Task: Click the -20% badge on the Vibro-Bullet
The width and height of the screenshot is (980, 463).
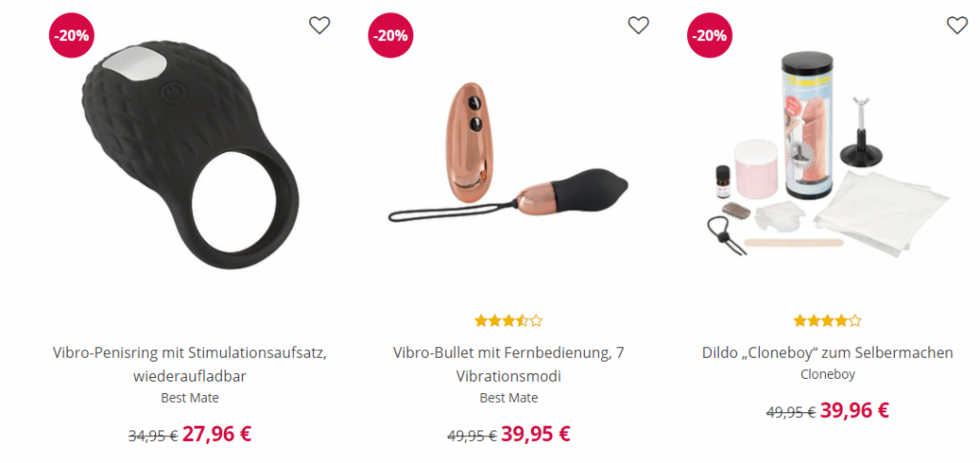Action: [x=390, y=35]
